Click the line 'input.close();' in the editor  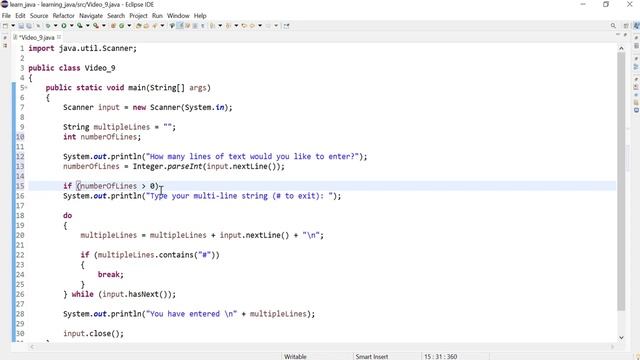click(93, 333)
